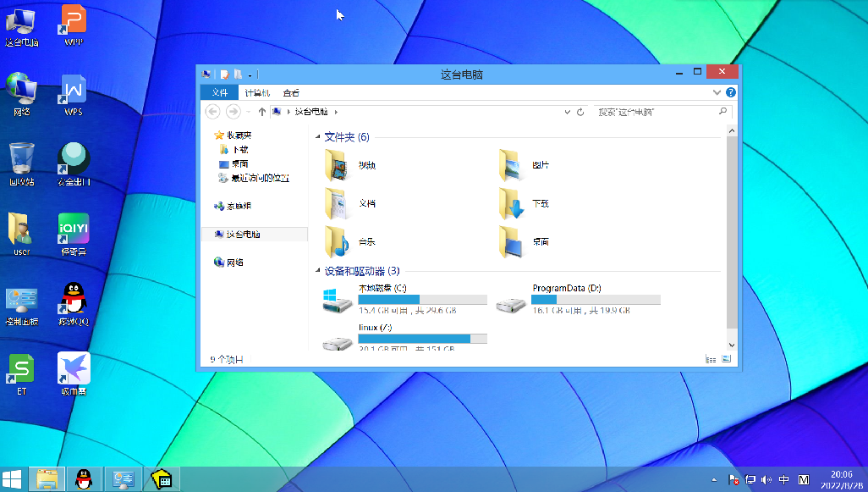Select 家庭组 in the navigation pane
Image resolution: width=868 pixels, height=492 pixels.
[233, 206]
